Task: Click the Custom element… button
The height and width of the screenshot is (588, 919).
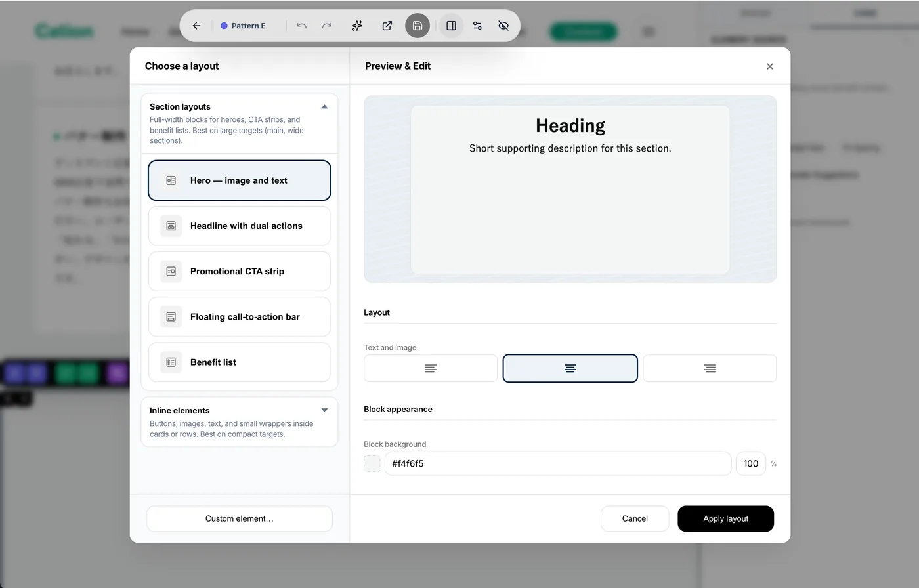Action: 240,518
